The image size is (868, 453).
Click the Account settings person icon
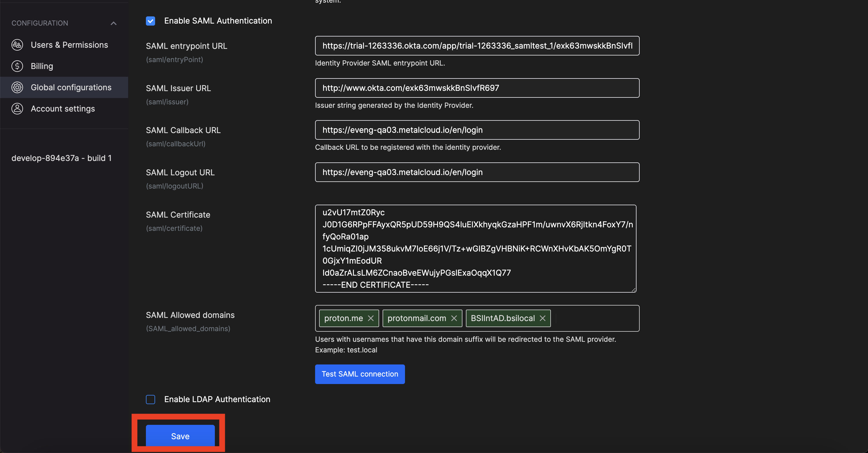coord(17,109)
